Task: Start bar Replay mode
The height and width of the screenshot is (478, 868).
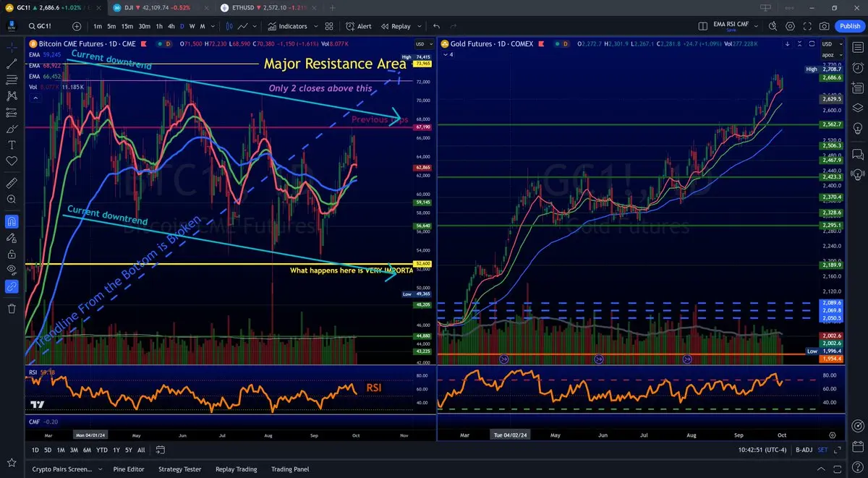Action: click(395, 26)
